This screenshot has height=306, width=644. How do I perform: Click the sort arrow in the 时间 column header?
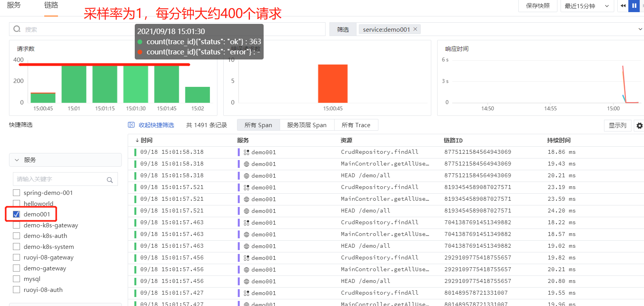click(x=137, y=140)
